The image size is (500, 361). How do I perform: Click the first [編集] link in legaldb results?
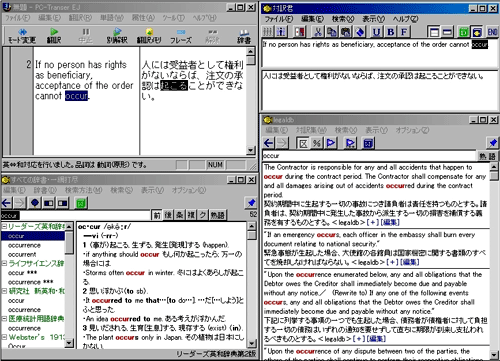coord(390,222)
